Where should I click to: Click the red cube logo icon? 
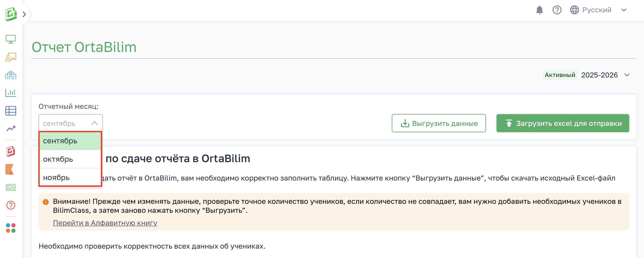point(11,151)
